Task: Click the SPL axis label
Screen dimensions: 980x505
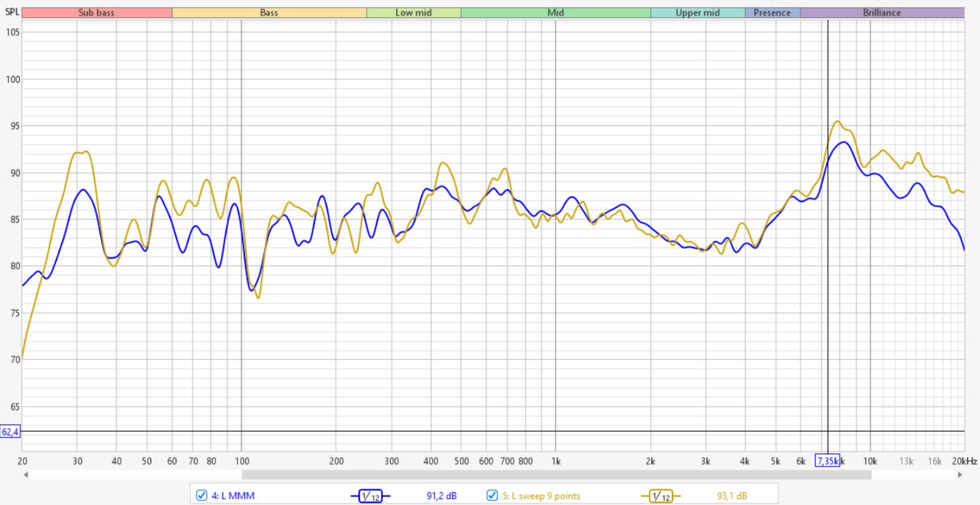Action: 12,13
